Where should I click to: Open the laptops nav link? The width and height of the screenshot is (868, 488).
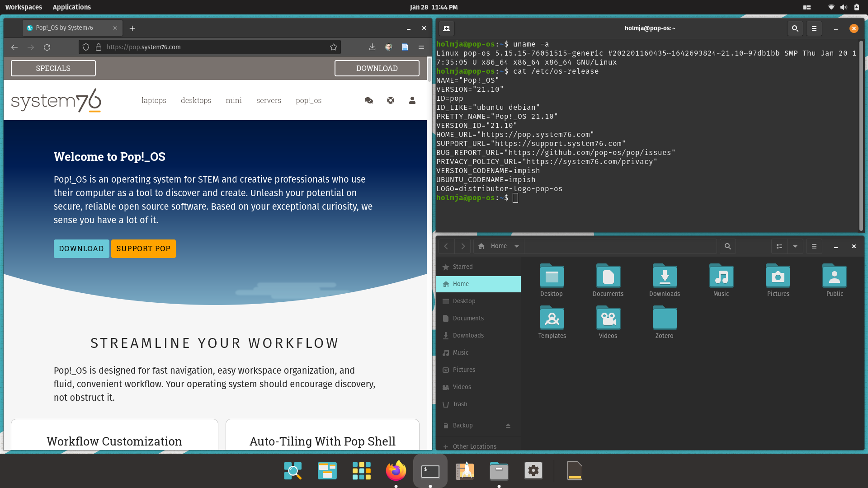click(154, 100)
